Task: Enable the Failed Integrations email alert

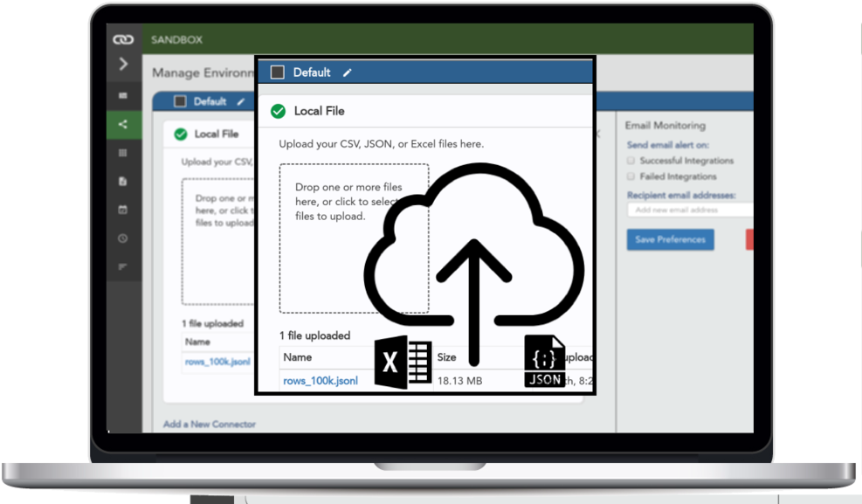Action: tap(631, 176)
